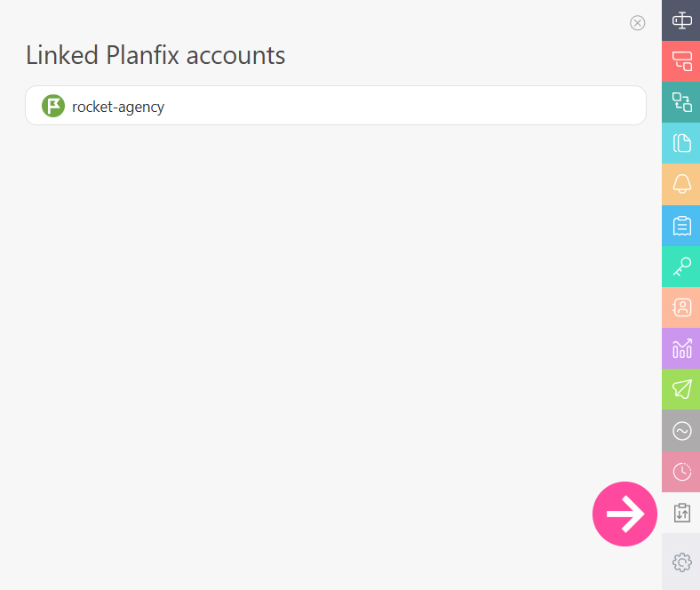The image size is (700, 590).
Task: Click the red screens icon in the sidebar
Action: coord(681,61)
